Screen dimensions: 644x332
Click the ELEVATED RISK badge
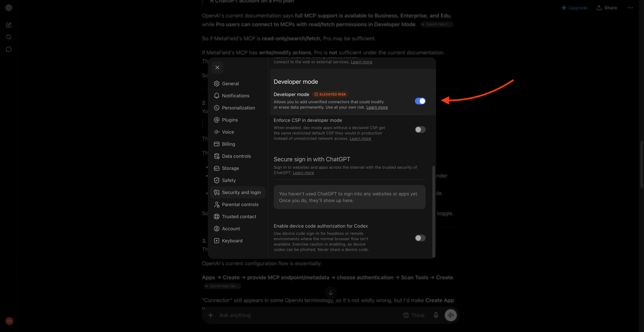330,94
